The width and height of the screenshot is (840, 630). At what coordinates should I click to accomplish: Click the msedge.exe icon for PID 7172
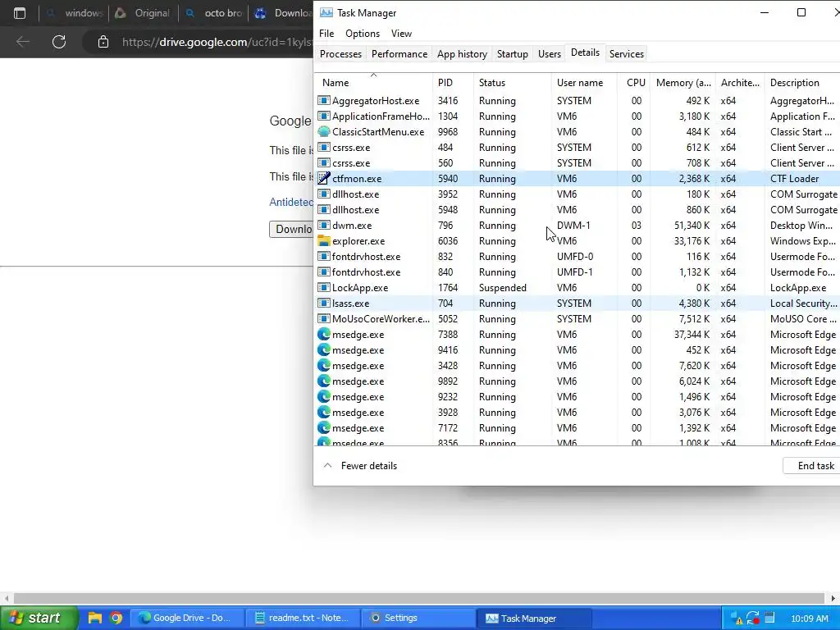(323, 427)
